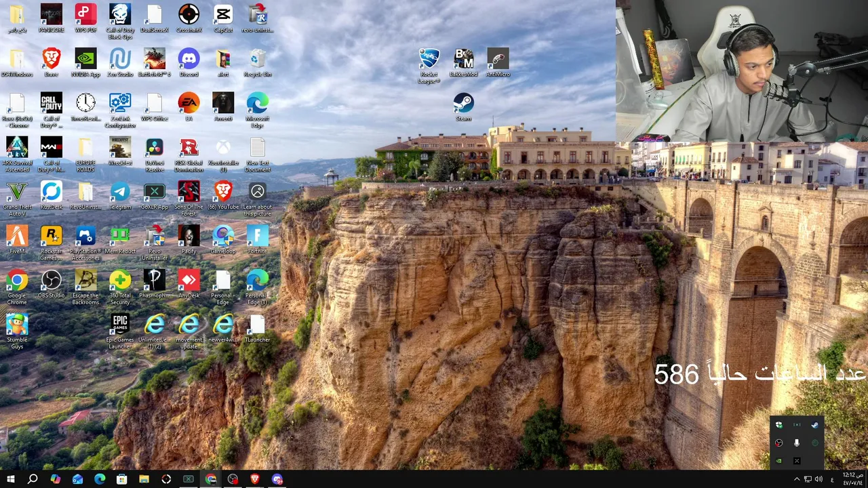Open RISK Global Domination
868x488 pixels.
189,154
